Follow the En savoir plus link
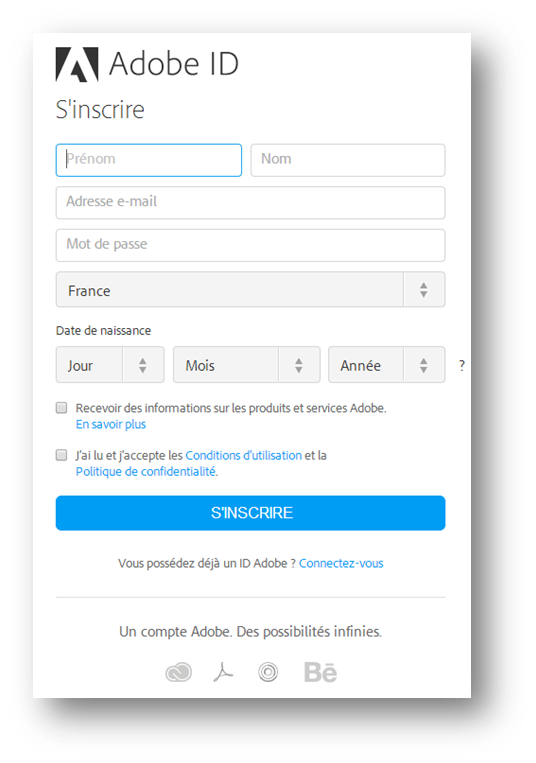The width and height of the screenshot is (536, 763). (x=111, y=424)
